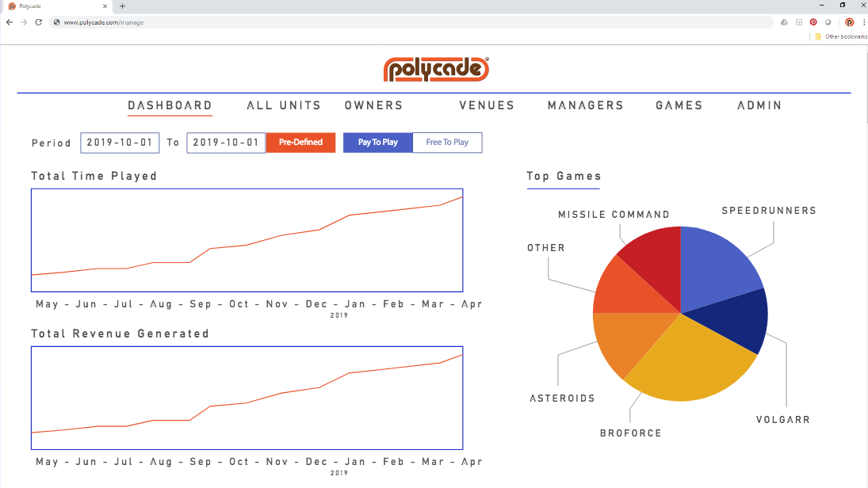The width and height of the screenshot is (868, 488).
Task: Enable Pay To Play mode
Action: [378, 143]
